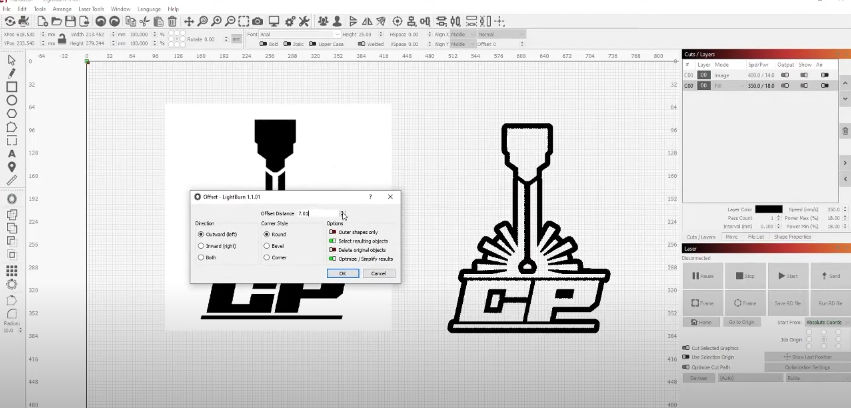
Task: Choose the Polygon hexagon tool
Action: [x=11, y=114]
